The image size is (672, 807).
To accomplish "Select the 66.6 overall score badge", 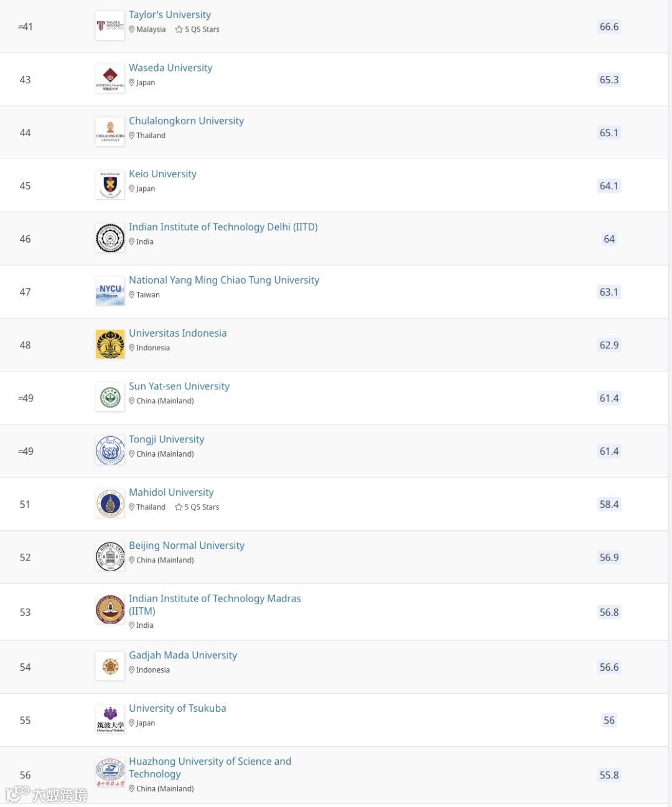I will pos(609,27).
